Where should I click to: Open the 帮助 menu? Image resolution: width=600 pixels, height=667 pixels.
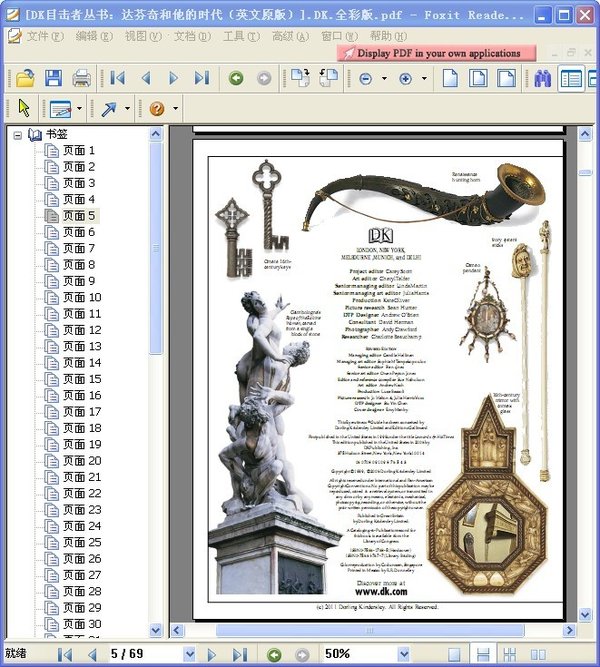388,37
